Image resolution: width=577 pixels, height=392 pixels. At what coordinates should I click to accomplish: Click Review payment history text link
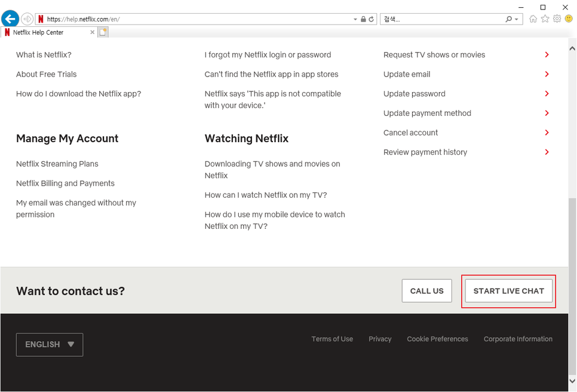point(425,152)
